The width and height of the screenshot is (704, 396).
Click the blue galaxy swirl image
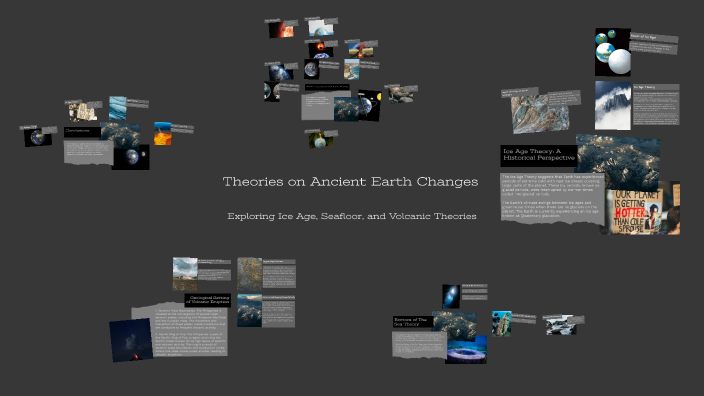[451, 296]
